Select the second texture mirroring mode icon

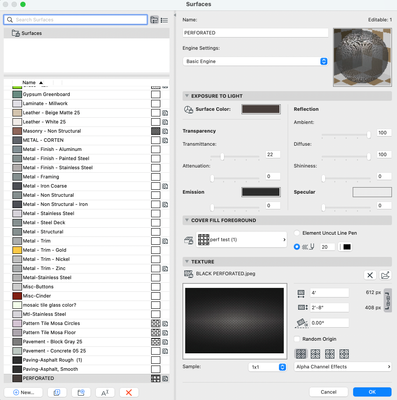(315, 354)
